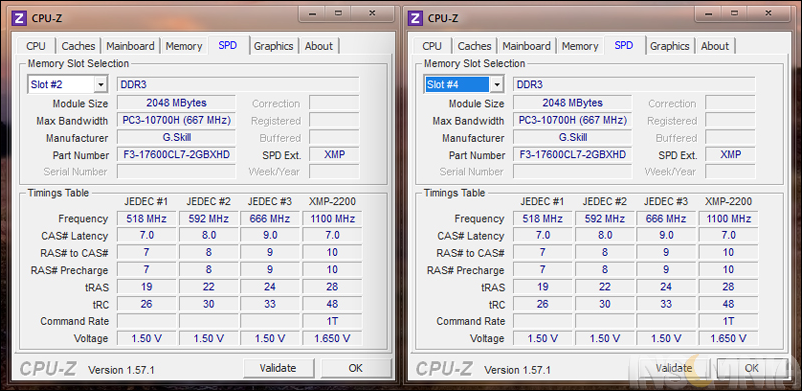Click 2048 MBytes module size in right window
This screenshot has width=802, height=391.
point(572,103)
